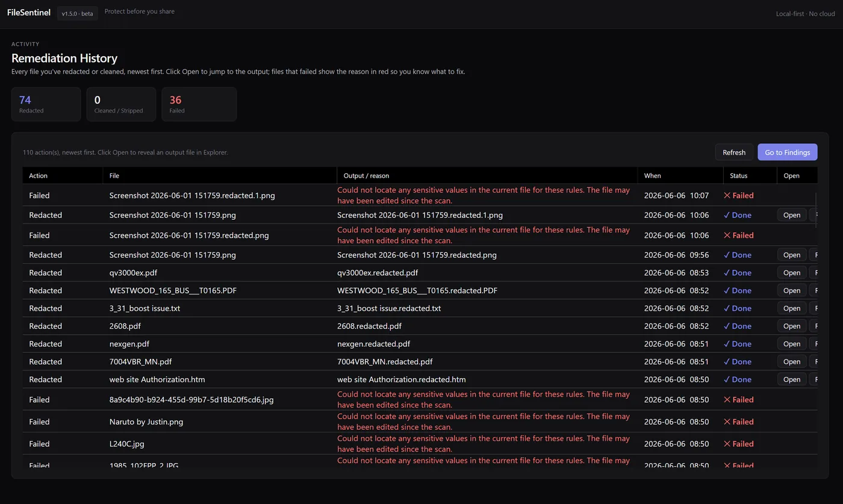Click the 09:56 timestamp cell
Viewport: 843px width, 504px height.
pyautogui.click(x=676, y=255)
